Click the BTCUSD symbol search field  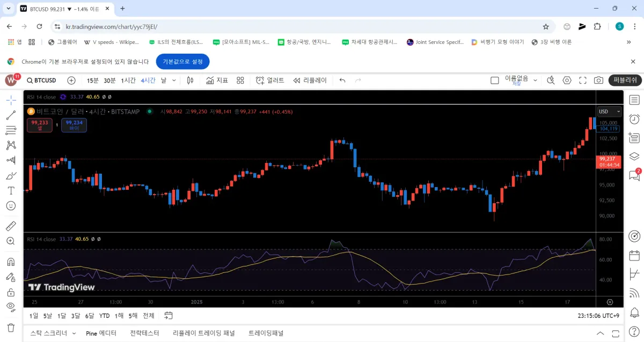pos(42,80)
